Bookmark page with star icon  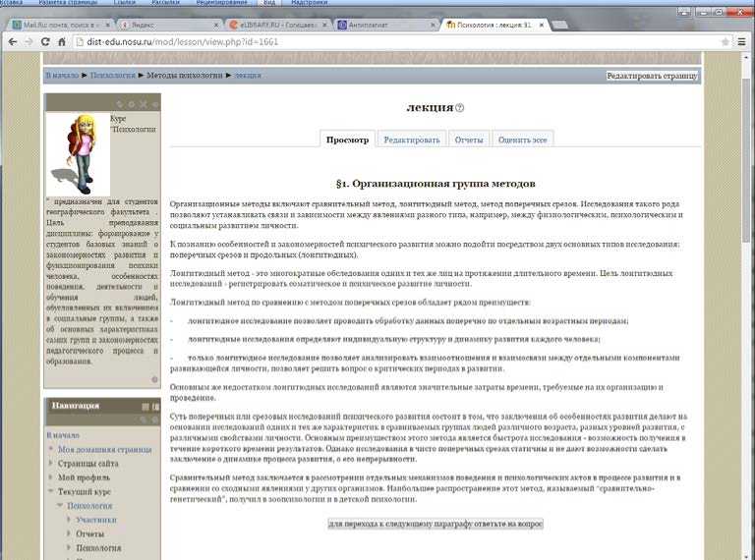[726, 42]
